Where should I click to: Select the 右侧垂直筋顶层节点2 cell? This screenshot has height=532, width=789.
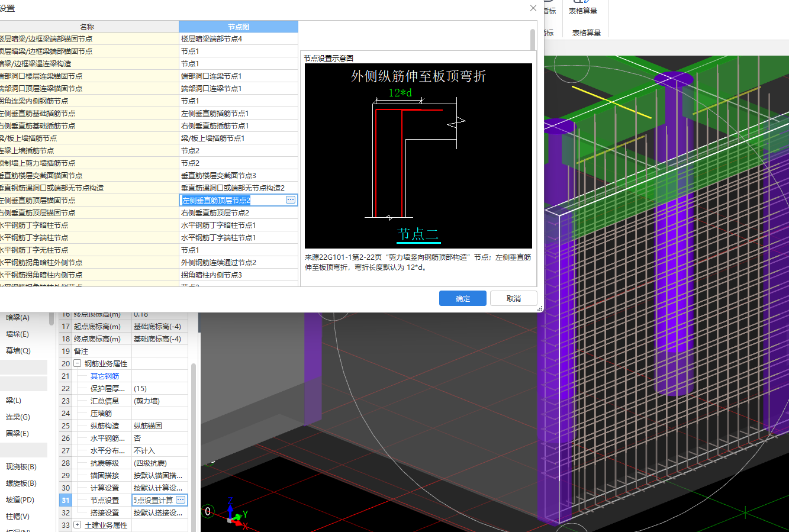(239, 212)
